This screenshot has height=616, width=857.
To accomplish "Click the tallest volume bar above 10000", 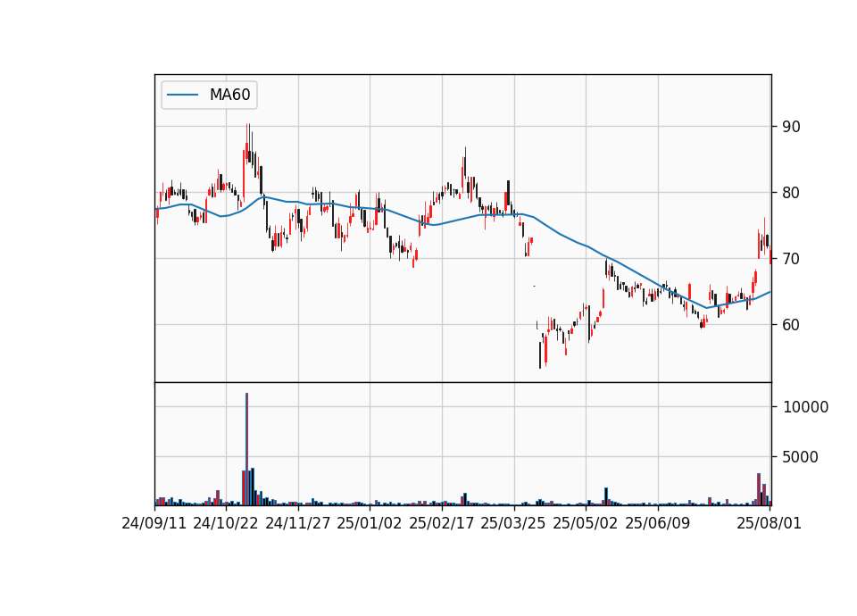I will click(246, 449).
